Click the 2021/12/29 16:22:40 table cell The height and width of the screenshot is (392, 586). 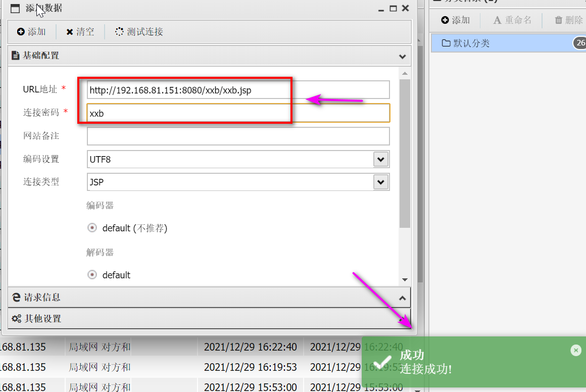coord(251,347)
